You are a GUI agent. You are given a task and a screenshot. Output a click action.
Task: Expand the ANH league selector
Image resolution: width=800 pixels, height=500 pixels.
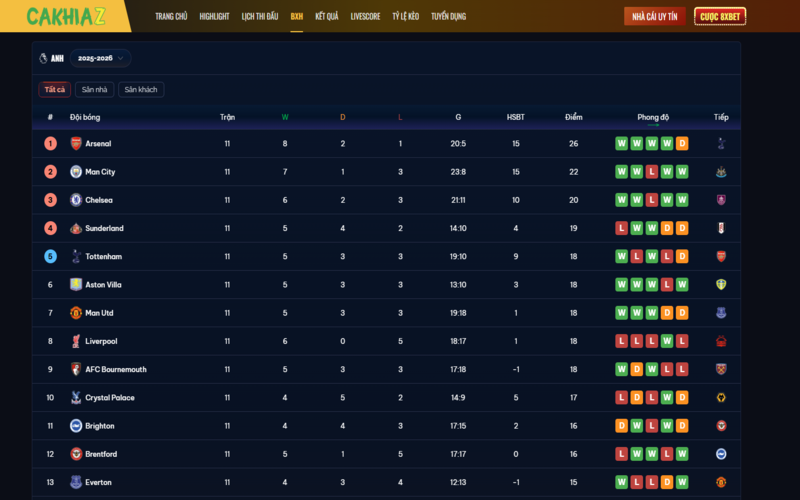pyautogui.click(x=51, y=58)
